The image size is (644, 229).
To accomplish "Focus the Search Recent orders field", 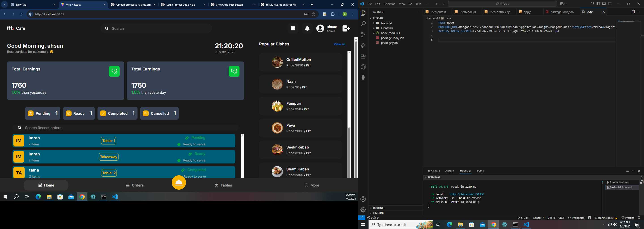I will (126, 128).
